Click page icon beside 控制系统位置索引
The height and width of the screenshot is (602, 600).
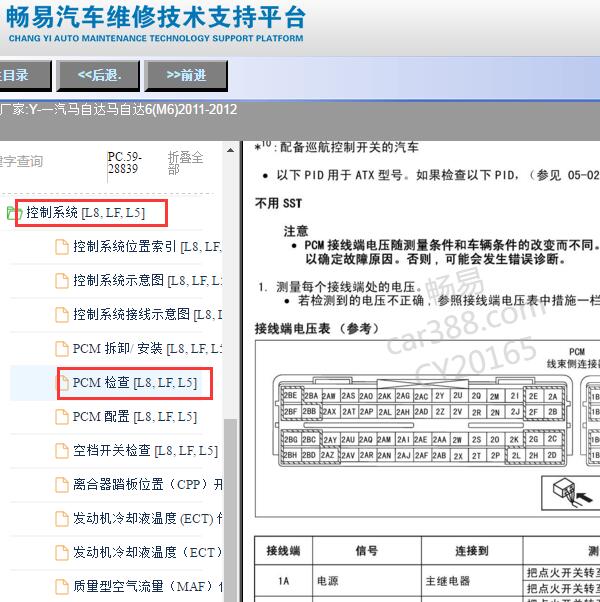tap(62, 247)
